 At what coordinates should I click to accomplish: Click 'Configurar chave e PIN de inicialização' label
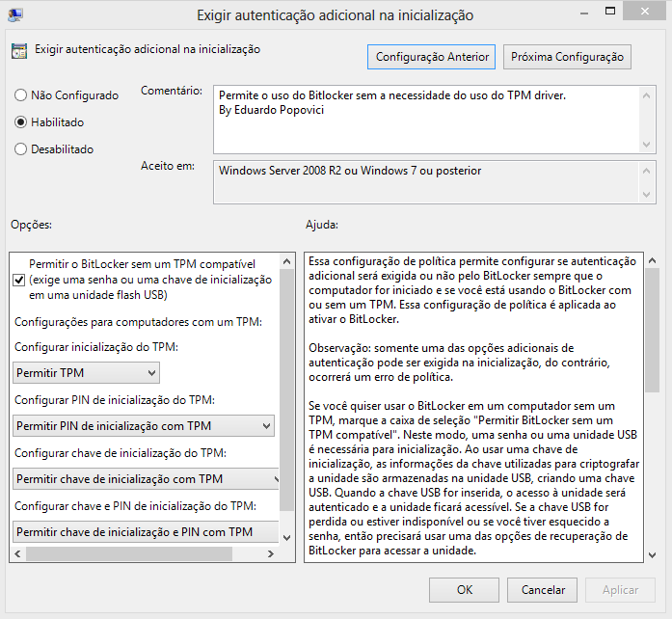tap(135, 506)
